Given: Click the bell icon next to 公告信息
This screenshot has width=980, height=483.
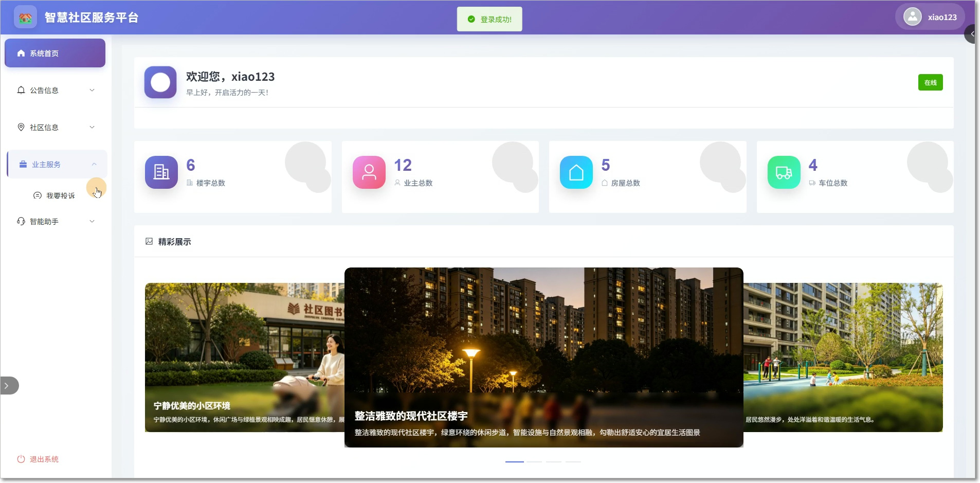Looking at the screenshot, I should [x=21, y=90].
